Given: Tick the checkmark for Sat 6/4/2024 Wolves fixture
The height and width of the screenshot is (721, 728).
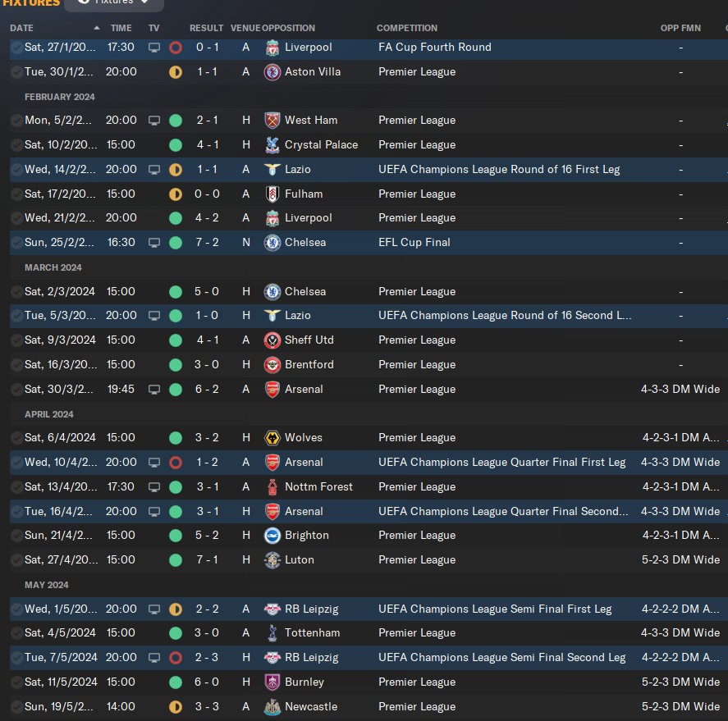Looking at the screenshot, I should coord(16,437).
